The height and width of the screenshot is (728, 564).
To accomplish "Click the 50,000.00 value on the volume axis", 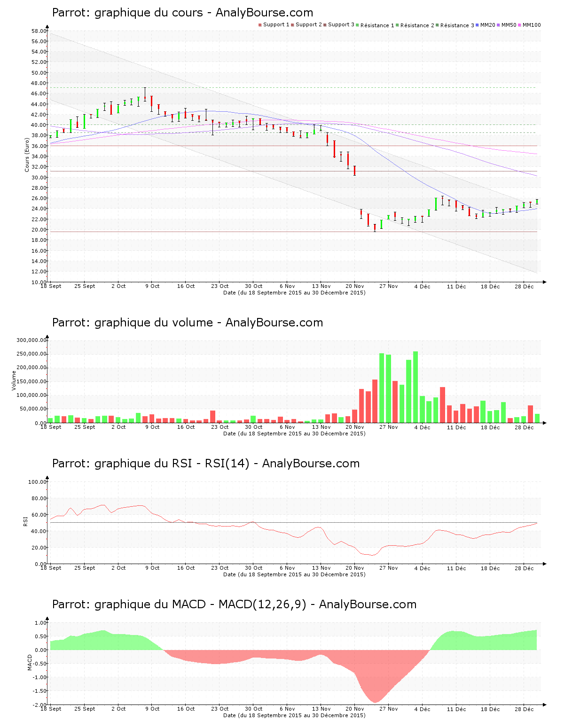I will (x=33, y=409).
